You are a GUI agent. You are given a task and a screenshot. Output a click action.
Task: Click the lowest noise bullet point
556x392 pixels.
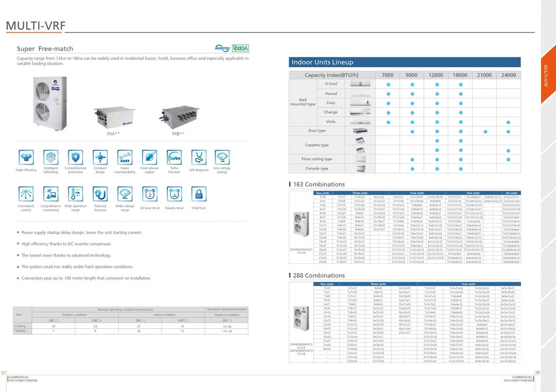pos(66,255)
